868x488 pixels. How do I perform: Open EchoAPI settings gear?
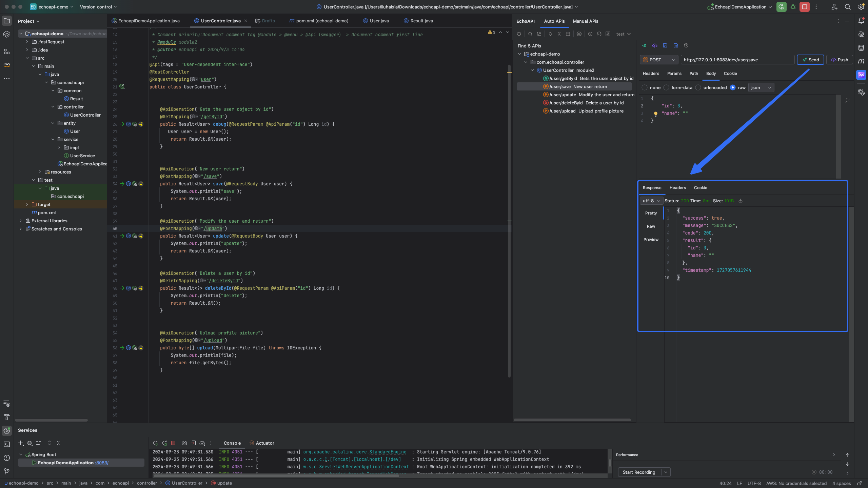pos(579,34)
